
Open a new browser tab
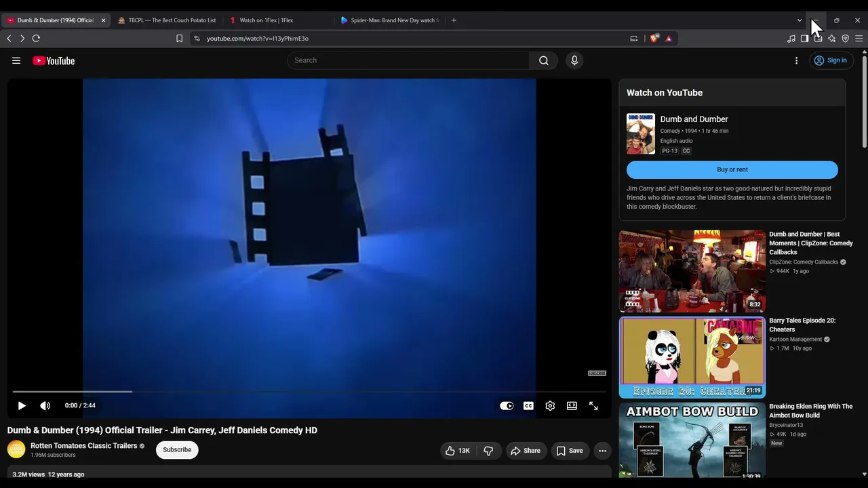click(454, 20)
